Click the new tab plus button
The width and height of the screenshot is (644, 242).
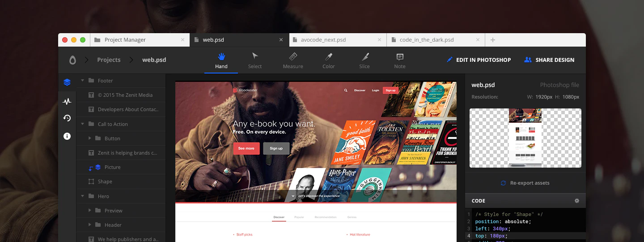493,40
